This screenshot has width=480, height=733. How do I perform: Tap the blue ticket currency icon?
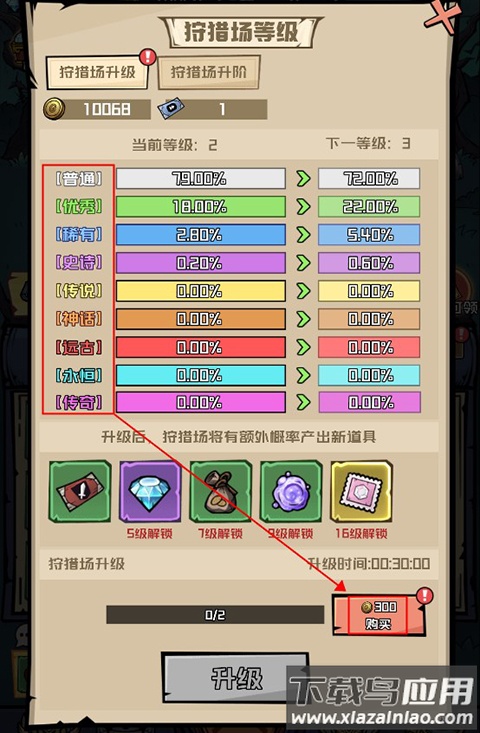click(170, 109)
